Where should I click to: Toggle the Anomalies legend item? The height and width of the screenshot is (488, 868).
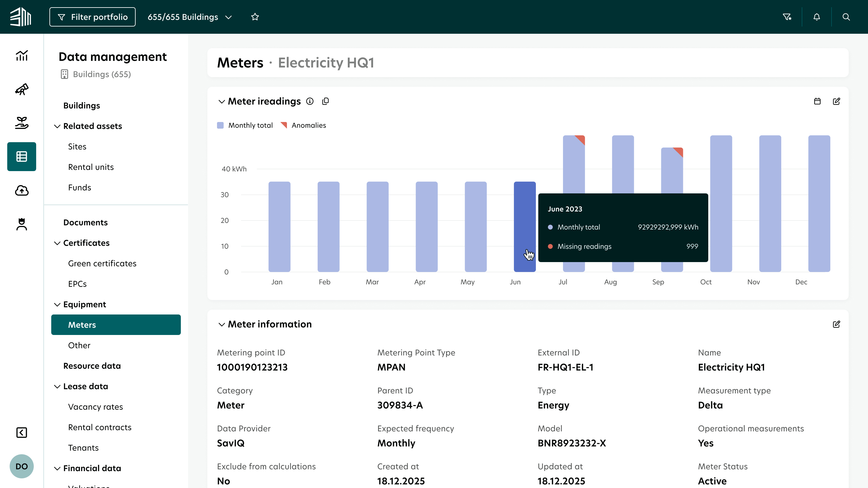[x=303, y=125]
